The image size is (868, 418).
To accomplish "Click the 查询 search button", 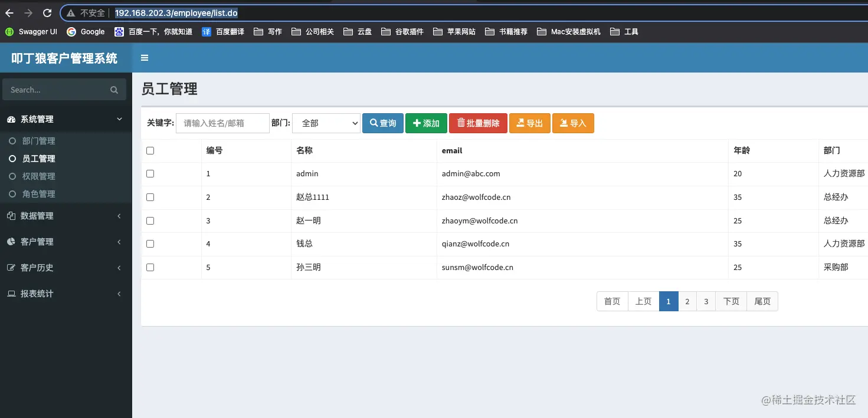I will tap(383, 123).
